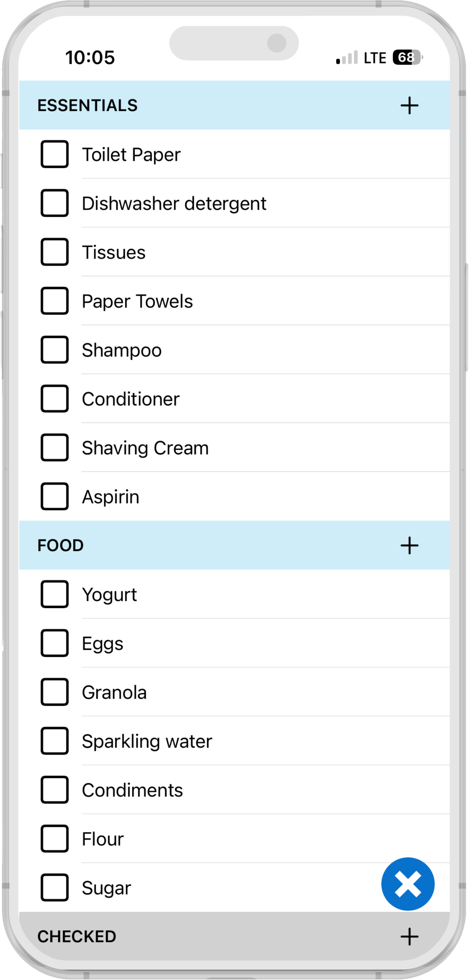Tap the plus icon in Essentials header
The image size is (469, 980).
409,105
